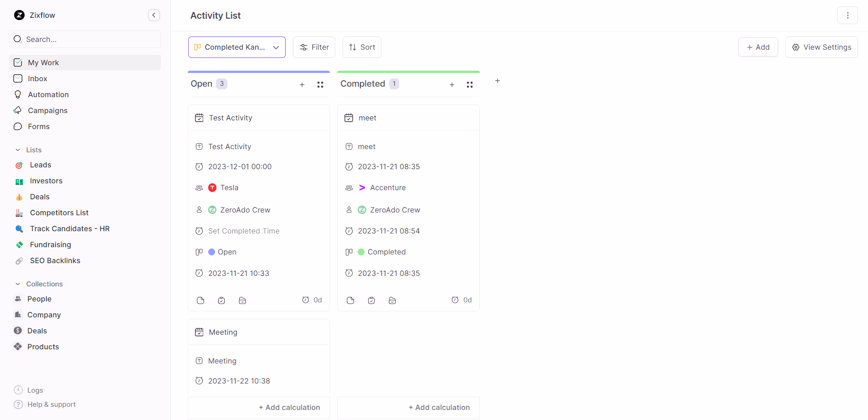Collapse the Collections section in the sidebar
The height and width of the screenshot is (420, 868).
(x=18, y=284)
